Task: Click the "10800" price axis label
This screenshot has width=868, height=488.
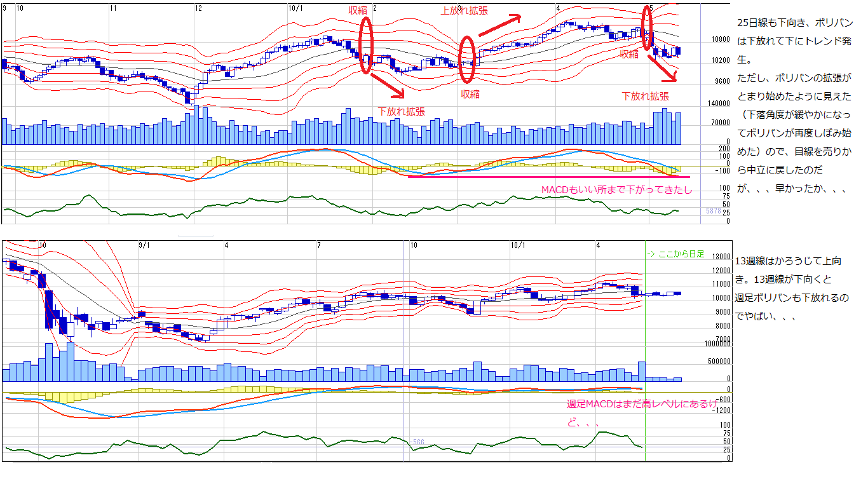Action: (x=721, y=39)
